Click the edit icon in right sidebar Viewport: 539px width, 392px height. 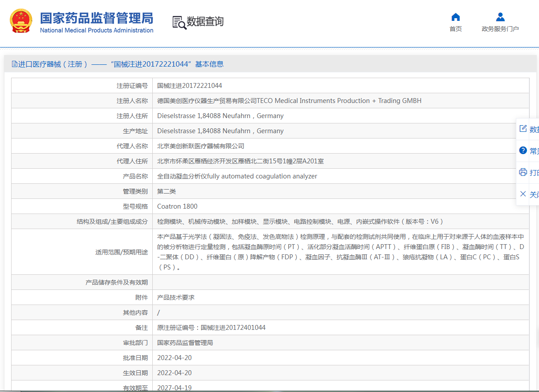point(523,129)
